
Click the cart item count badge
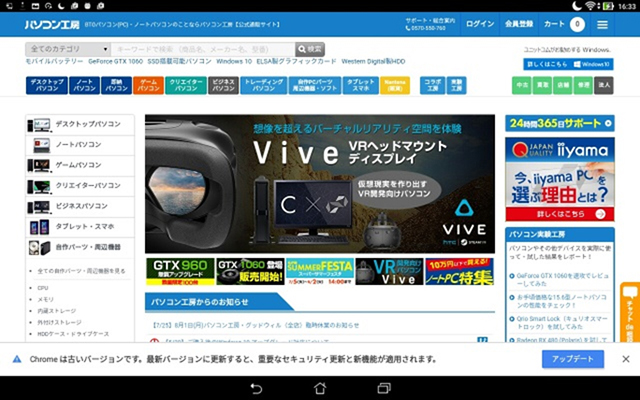[577, 24]
